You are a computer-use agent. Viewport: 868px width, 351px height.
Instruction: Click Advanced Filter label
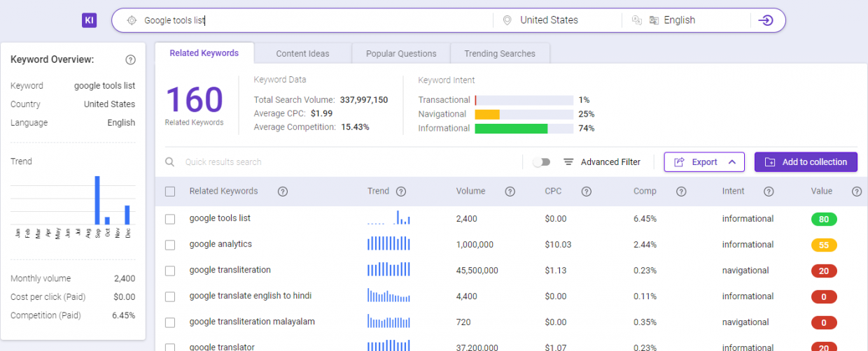[x=610, y=162]
